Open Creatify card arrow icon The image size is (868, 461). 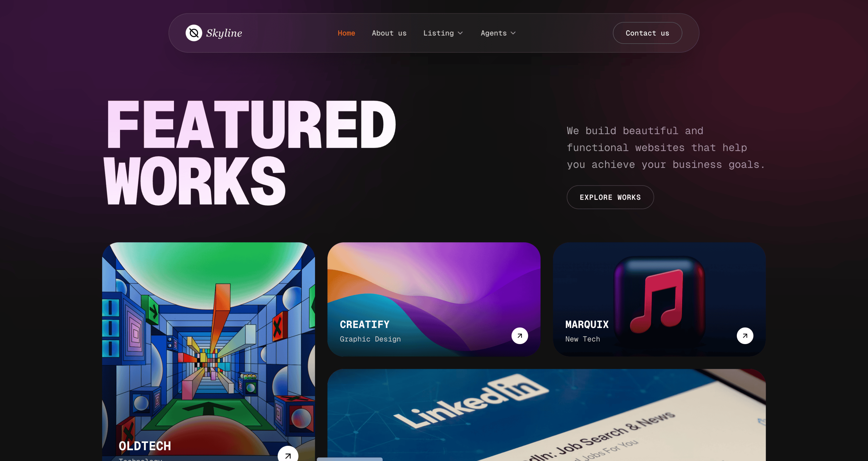[x=520, y=335]
